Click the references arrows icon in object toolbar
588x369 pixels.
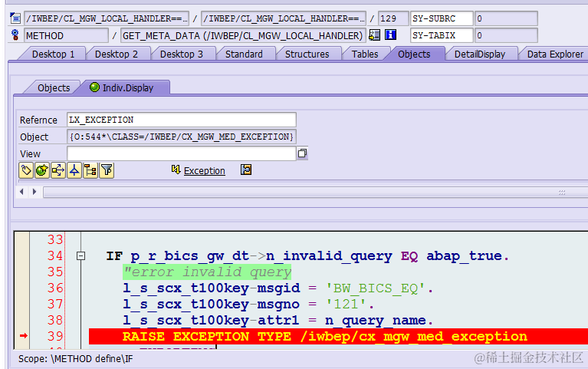click(x=58, y=170)
